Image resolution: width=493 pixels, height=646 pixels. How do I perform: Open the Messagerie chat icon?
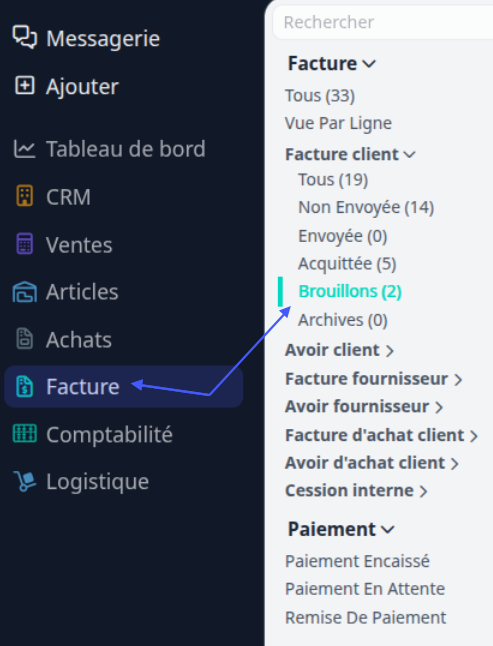tap(25, 37)
